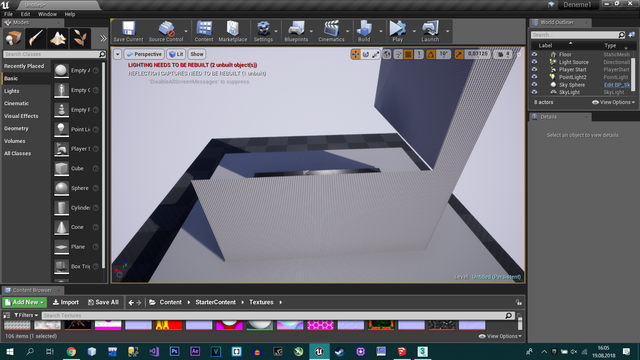
Task: Click the Launch toolbar icon
Action: (430, 31)
